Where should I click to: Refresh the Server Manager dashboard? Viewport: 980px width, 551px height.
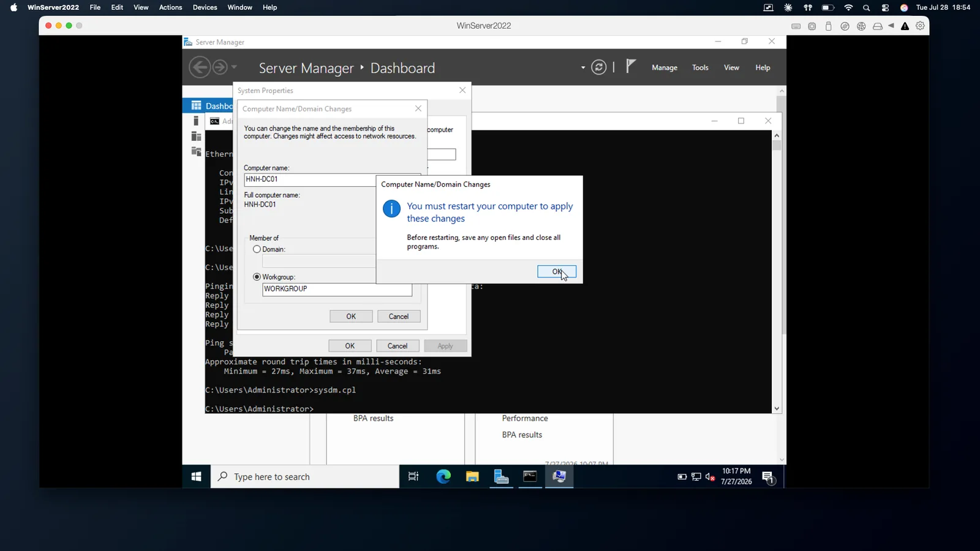click(599, 67)
